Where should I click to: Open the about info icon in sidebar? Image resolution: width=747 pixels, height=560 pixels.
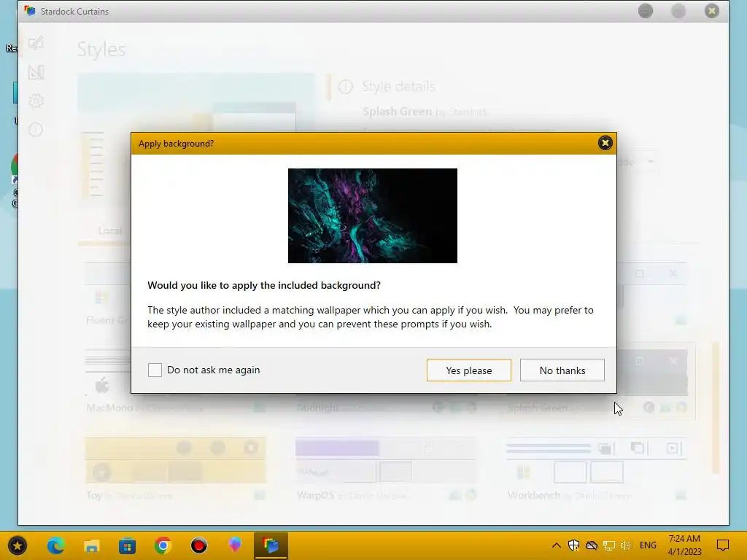(x=36, y=130)
